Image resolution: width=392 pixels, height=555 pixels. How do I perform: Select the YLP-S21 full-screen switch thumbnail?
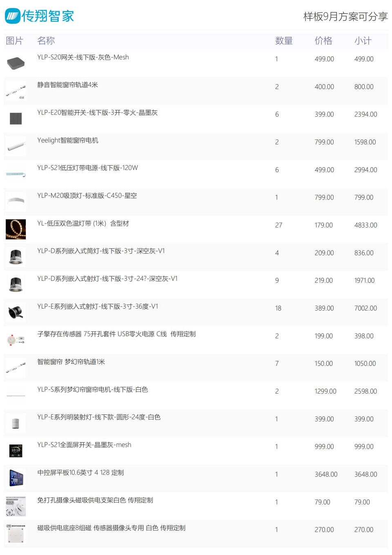(16, 450)
